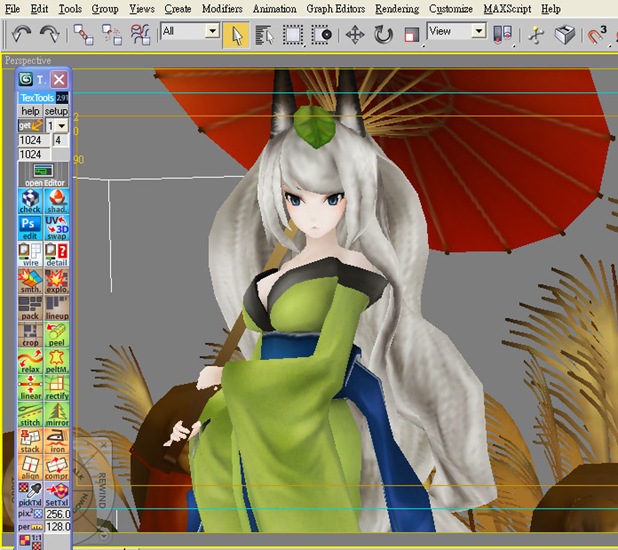Screen dimensions: 618x550
Task: Open Select by Name list tool
Action: pos(264,35)
